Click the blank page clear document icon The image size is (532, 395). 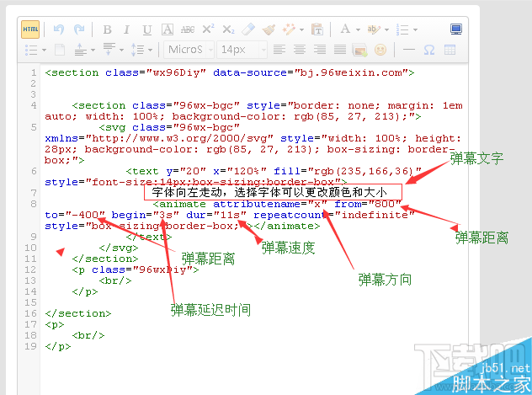[60, 50]
